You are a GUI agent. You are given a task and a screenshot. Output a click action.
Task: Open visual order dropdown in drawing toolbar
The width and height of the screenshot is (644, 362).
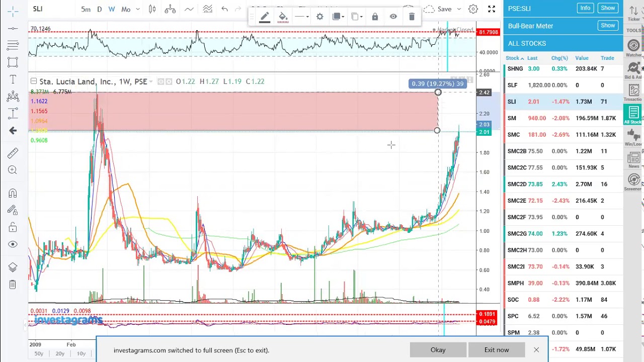coord(339,17)
